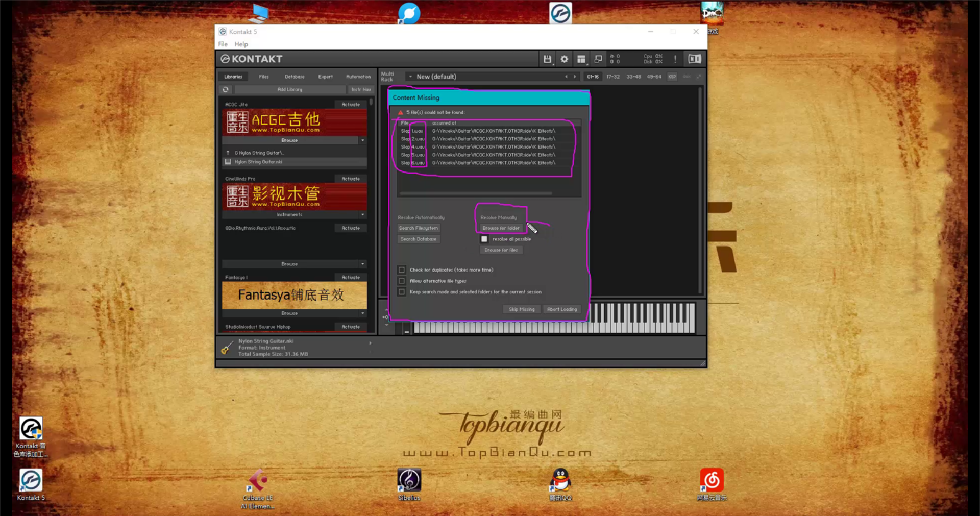Screen dimensions: 980x516
Task: Open the computer desktop icon at top
Action: (x=258, y=13)
